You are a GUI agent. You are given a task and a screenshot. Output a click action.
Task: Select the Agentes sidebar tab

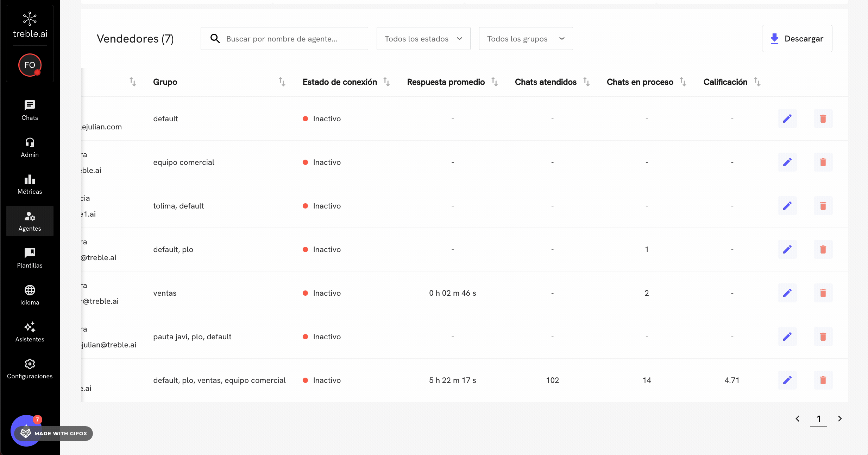tap(30, 221)
